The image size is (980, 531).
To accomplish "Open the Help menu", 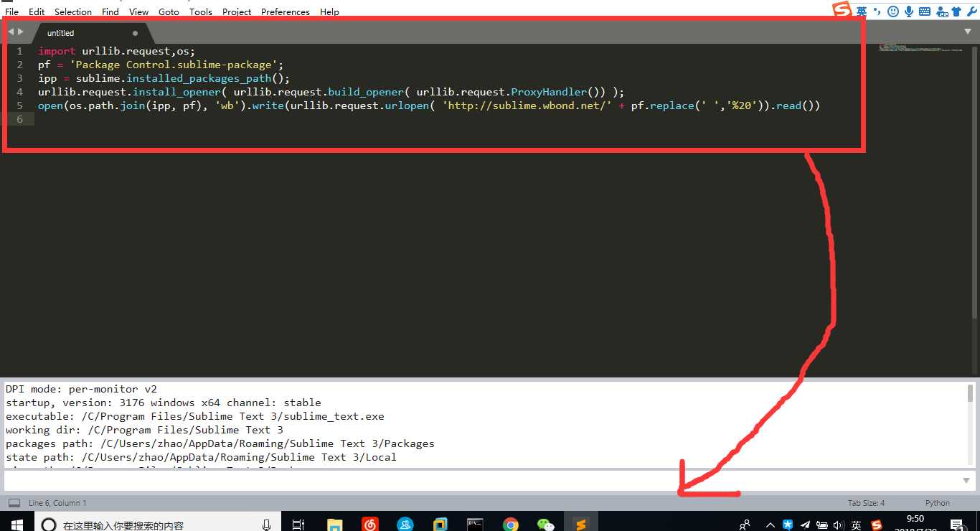I will pos(329,11).
